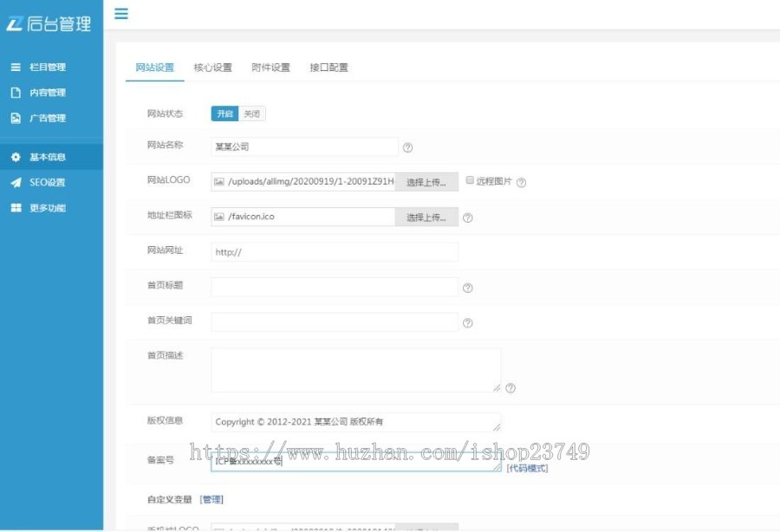Click 选择上传 button for 地址栏图标

(426, 217)
